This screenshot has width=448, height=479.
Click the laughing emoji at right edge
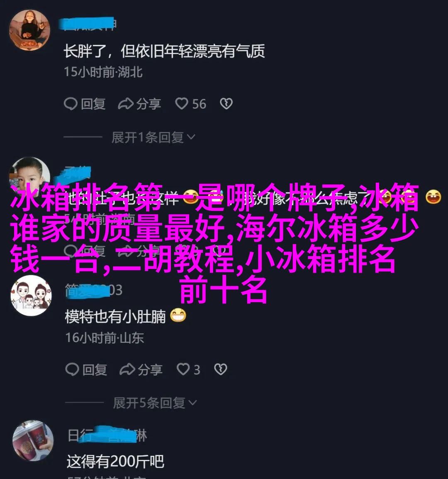[433, 197]
